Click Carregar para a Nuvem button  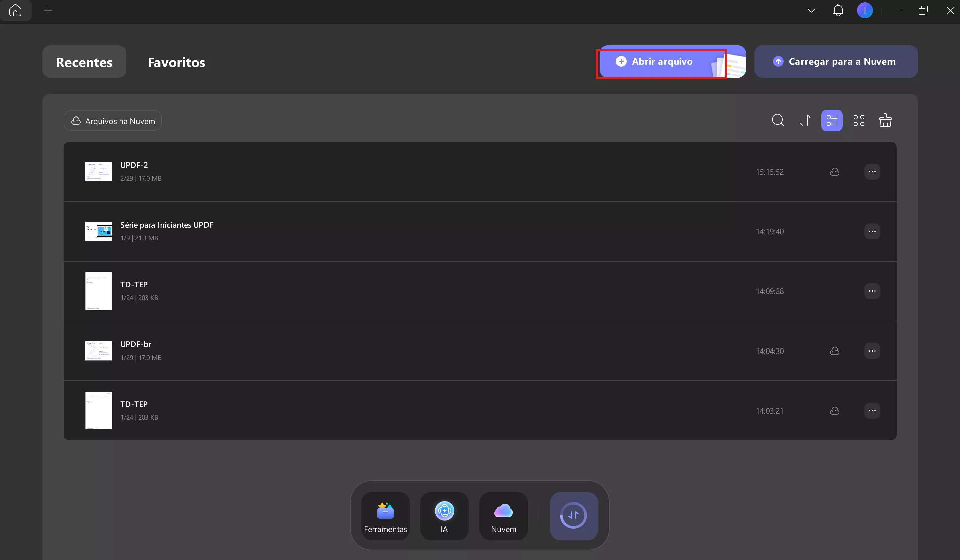[836, 62]
